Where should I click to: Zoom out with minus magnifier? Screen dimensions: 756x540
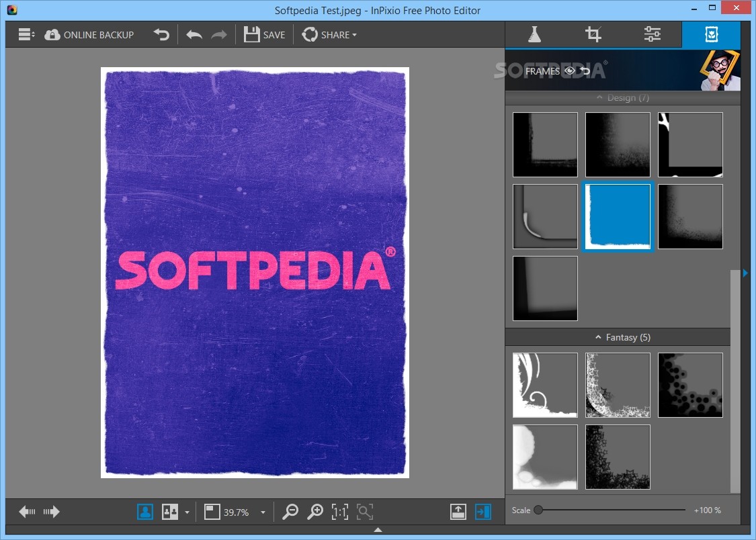click(290, 511)
